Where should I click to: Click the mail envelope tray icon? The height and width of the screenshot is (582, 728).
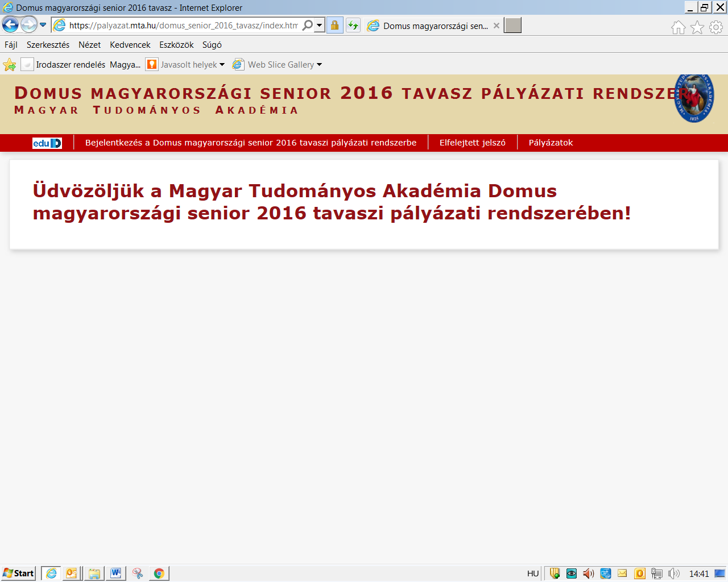622,573
